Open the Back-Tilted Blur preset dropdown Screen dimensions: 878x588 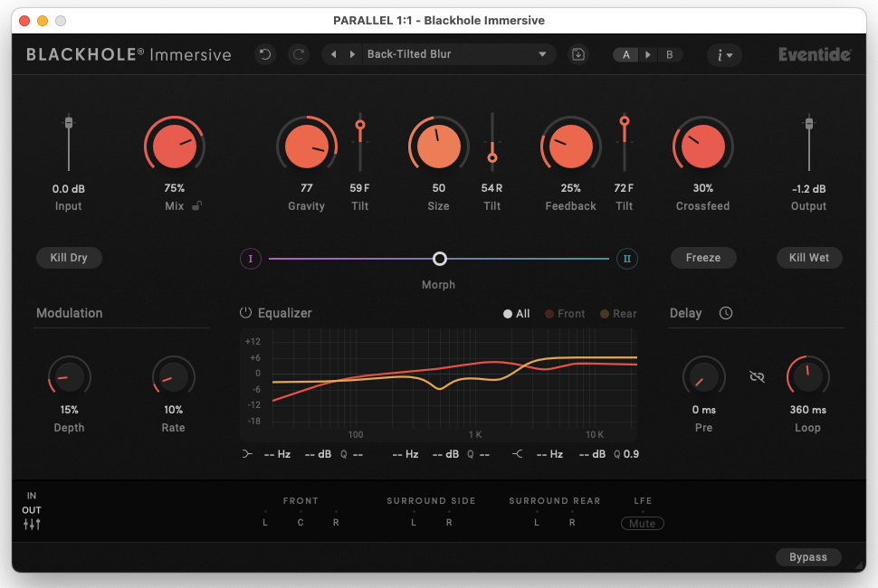click(x=457, y=54)
